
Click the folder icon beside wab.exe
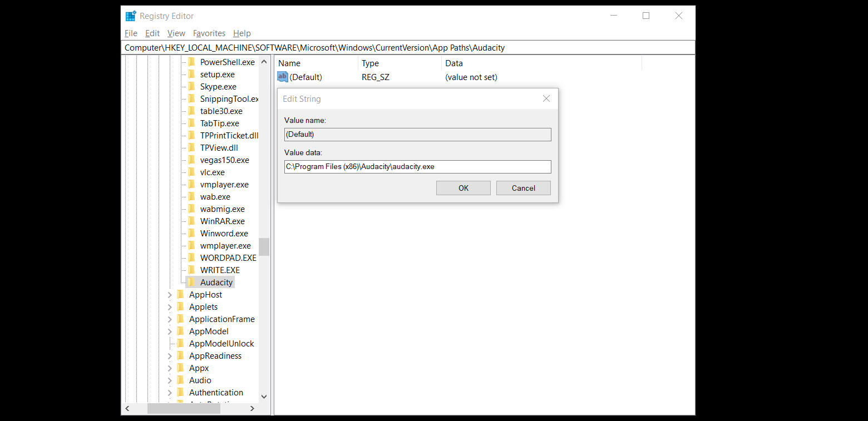point(191,196)
